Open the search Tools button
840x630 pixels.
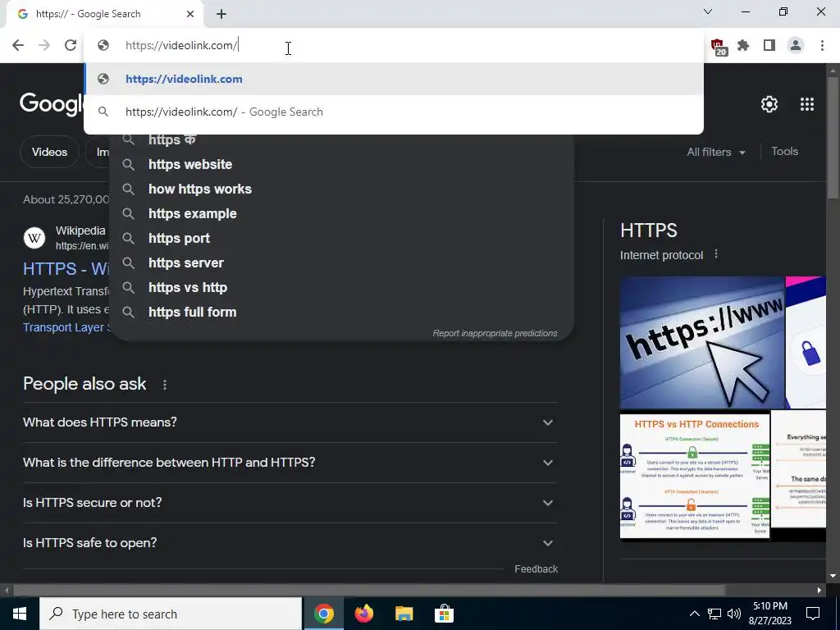click(784, 152)
